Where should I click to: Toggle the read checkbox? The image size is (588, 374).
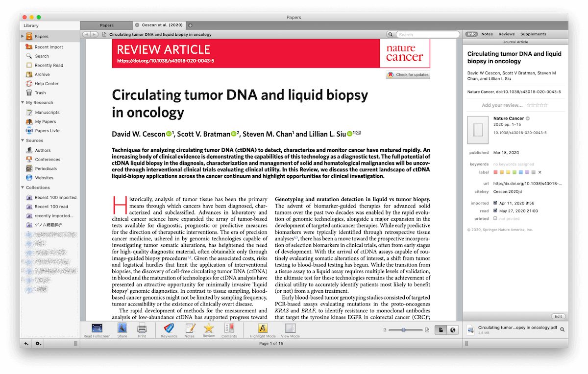495,210
